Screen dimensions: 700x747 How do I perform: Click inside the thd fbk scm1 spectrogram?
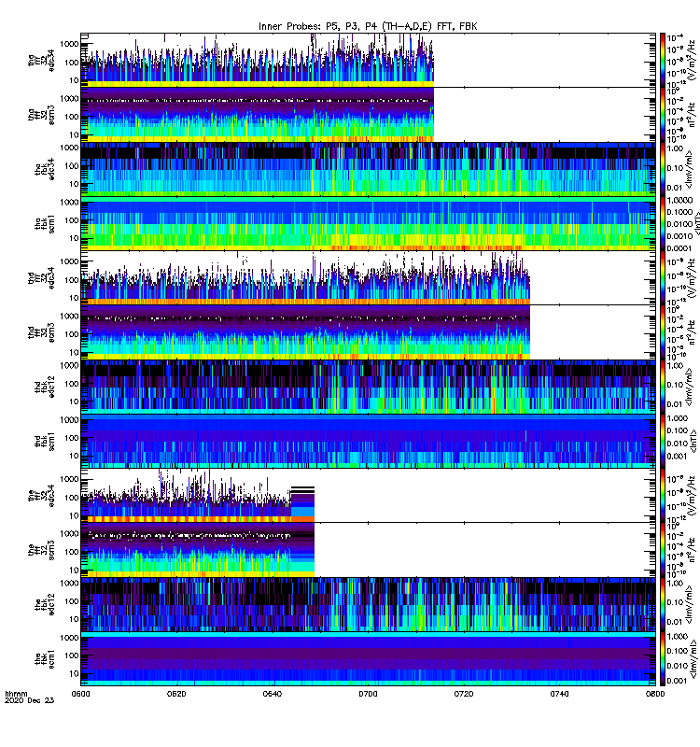pyautogui.click(x=368, y=441)
